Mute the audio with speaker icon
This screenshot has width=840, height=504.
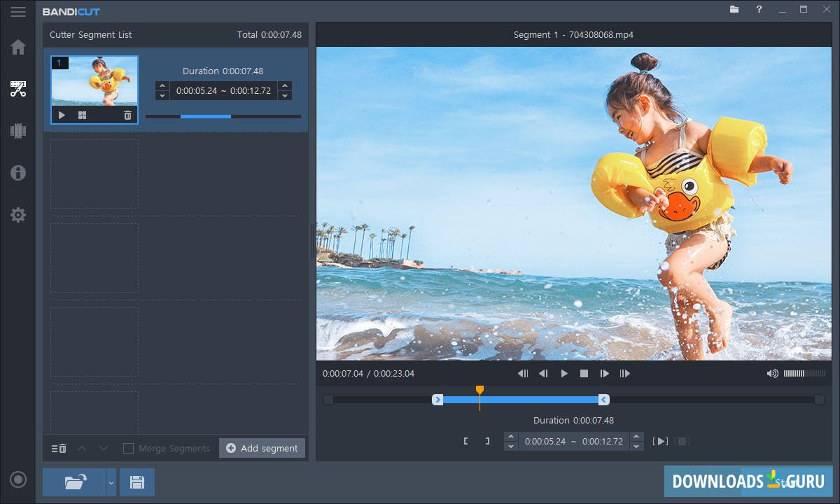[772, 374]
